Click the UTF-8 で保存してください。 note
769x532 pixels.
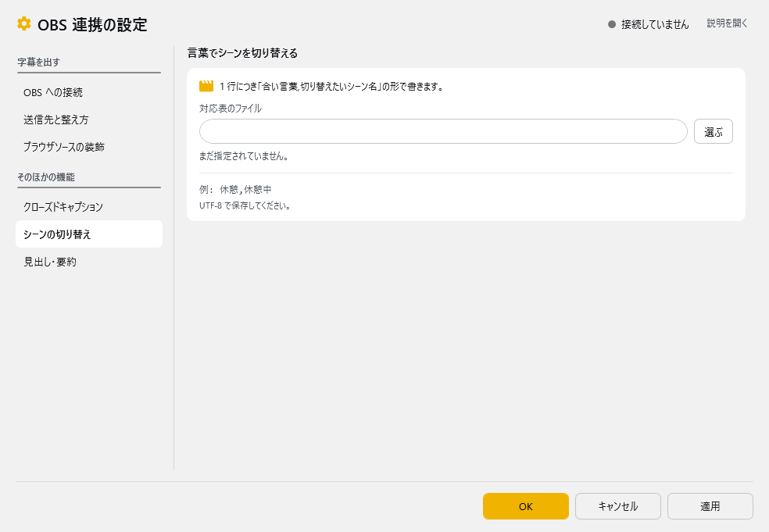click(245, 205)
